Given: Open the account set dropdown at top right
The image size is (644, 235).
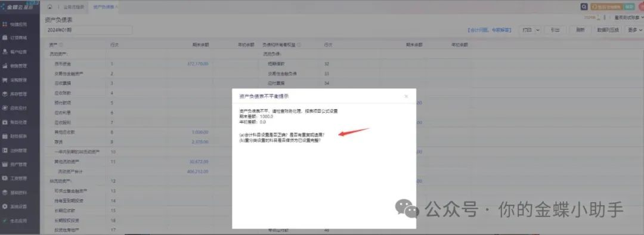Looking at the screenshot, I should pyautogui.click(x=628, y=18).
